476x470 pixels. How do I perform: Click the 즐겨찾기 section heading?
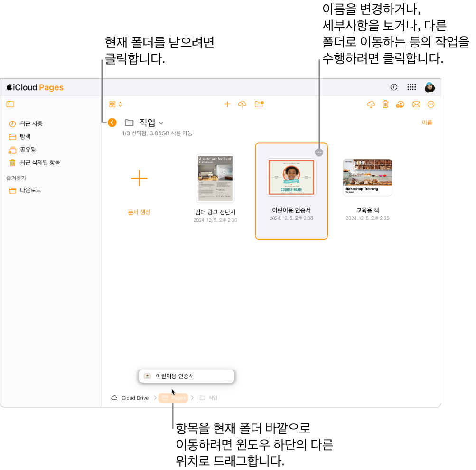click(x=16, y=178)
